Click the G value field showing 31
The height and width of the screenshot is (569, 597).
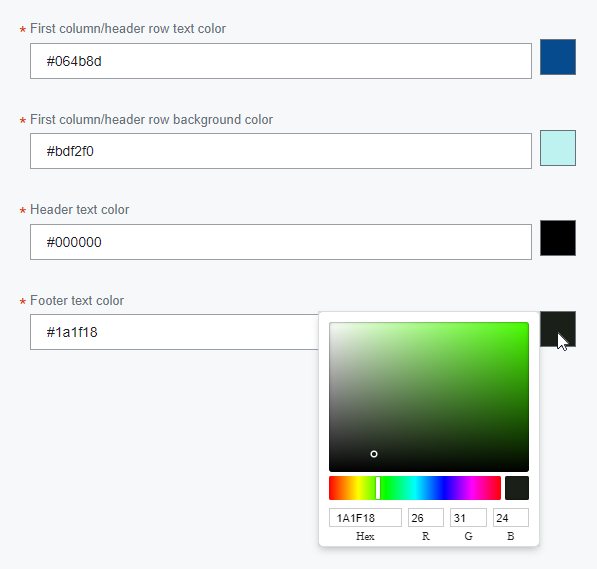tap(468, 518)
